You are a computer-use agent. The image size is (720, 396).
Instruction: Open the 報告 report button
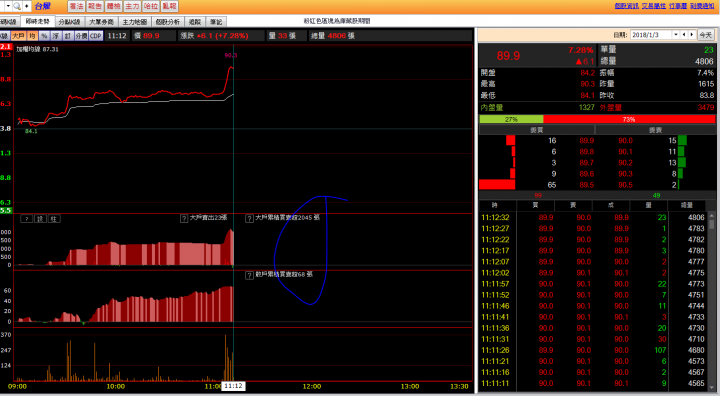(95, 6)
